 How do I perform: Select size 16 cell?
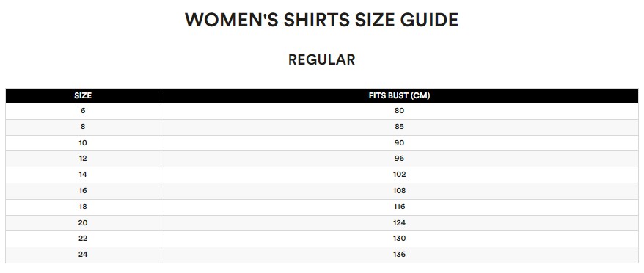(83, 191)
